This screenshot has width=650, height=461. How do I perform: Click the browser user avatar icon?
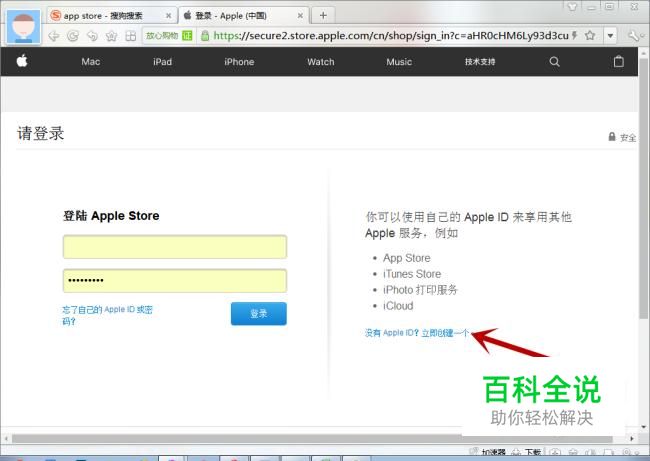coord(24,27)
